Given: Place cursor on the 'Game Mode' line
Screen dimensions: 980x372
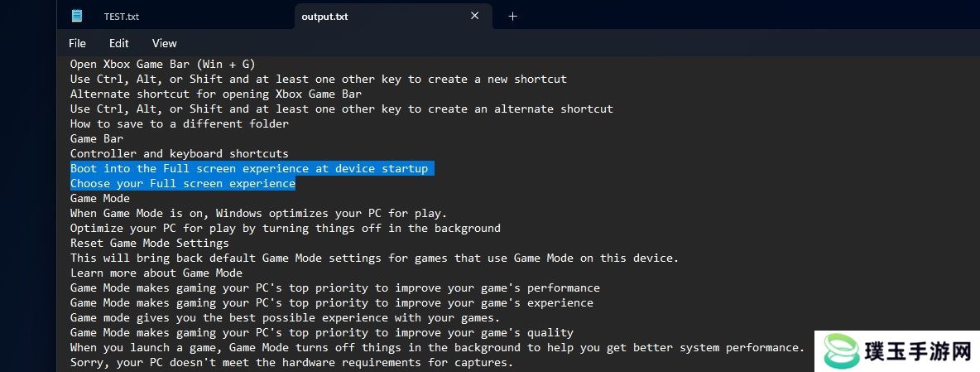Looking at the screenshot, I should tap(100, 198).
